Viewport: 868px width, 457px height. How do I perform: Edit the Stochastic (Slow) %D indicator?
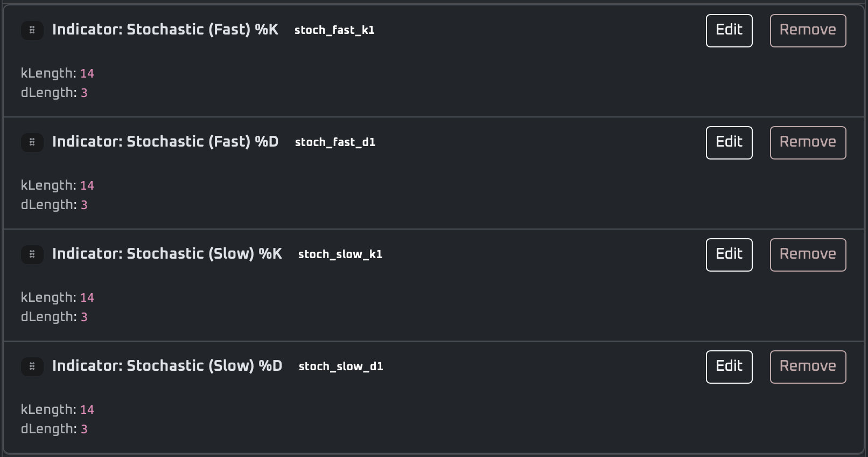click(729, 367)
